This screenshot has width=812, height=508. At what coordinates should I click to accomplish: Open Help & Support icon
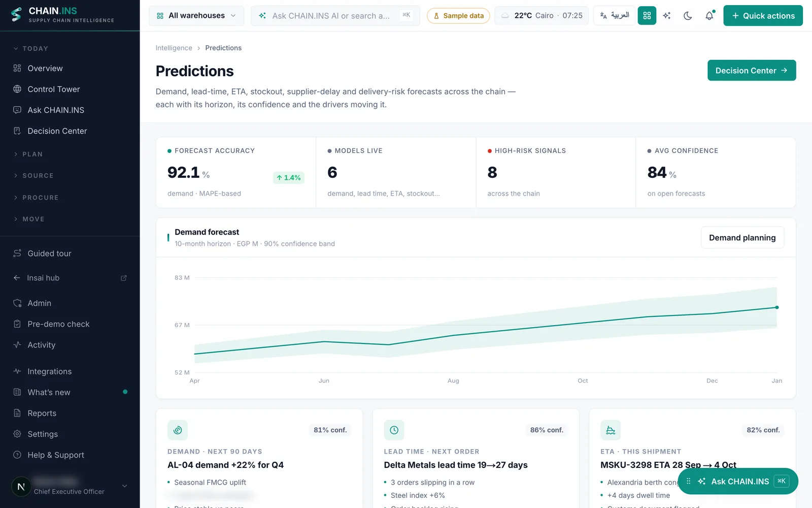[x=17, y=455]
